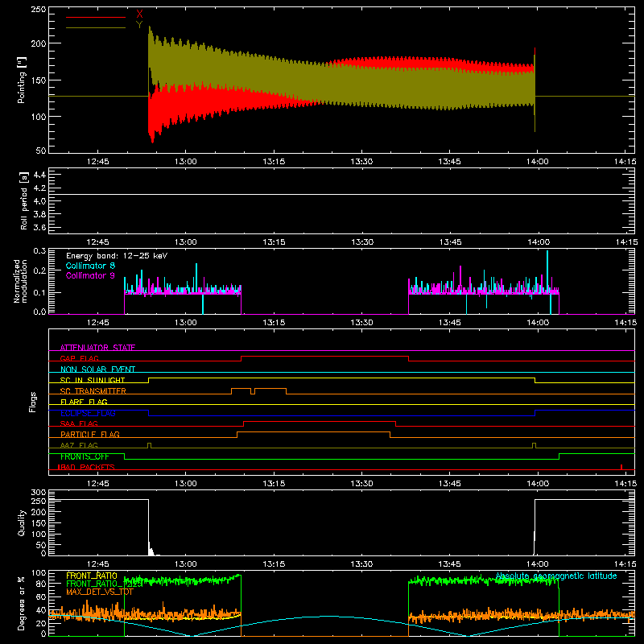Click the red X legend line
This screenshot has height=644, width=644.
(x=96, y=17)
